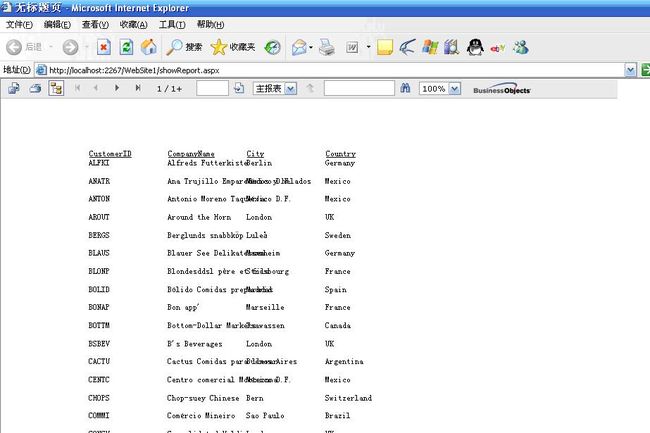650x433 pixels.
Task: Click the Canada country cell
Action: [338, 325]
